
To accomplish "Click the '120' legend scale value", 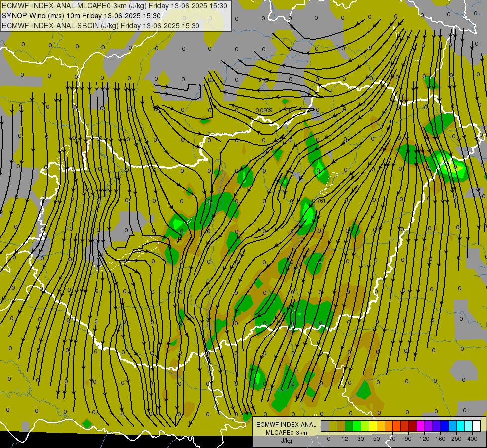I will coord(425,439).
